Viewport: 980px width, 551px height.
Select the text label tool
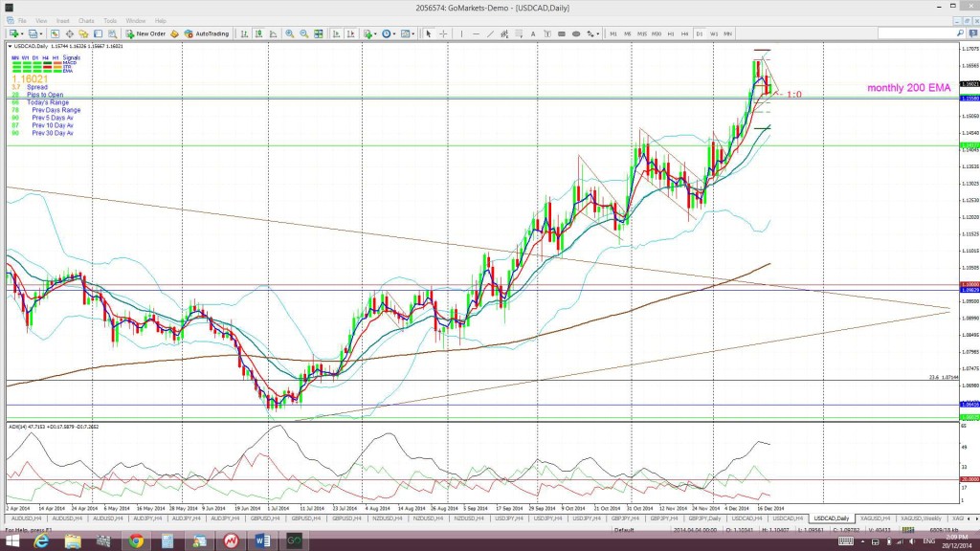coord(547,33)
